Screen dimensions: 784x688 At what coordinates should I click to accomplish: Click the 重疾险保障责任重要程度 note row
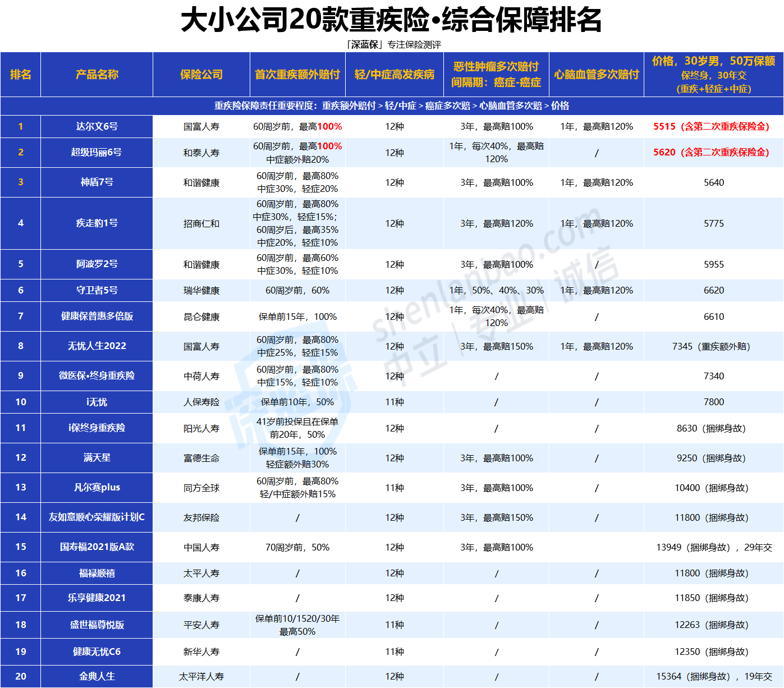click(392, 106)
